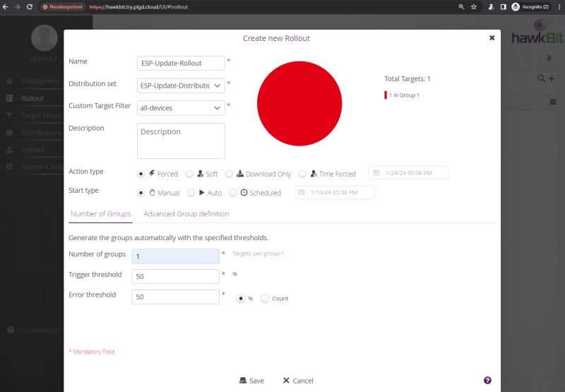Click the Not secure warning badge
The height and width of the screenshot is (392, 565).
click(63, 7)
